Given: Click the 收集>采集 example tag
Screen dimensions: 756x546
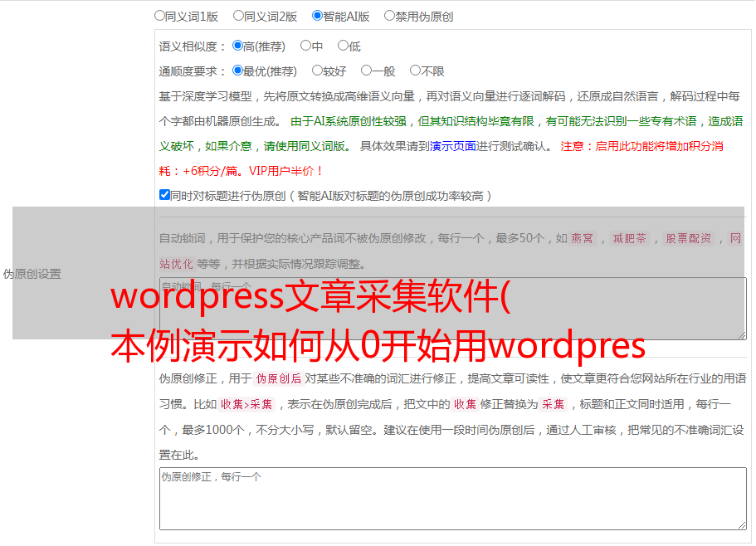Looking at the screenshot, I should point(246,404).
